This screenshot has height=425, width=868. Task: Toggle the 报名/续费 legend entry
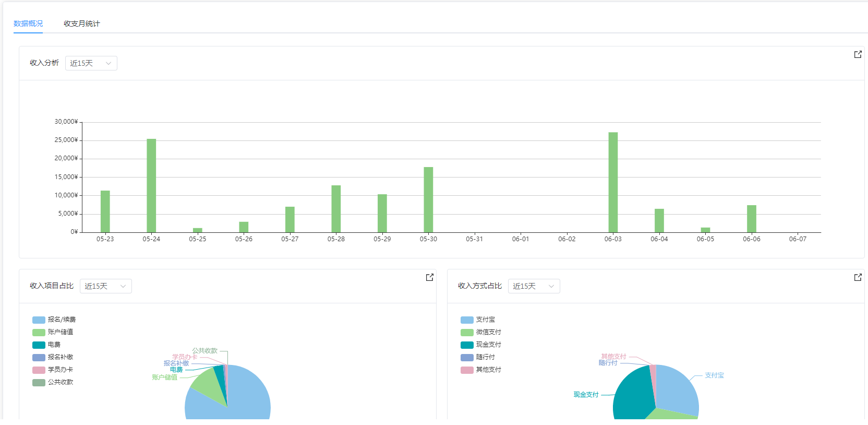click(54, 320)
